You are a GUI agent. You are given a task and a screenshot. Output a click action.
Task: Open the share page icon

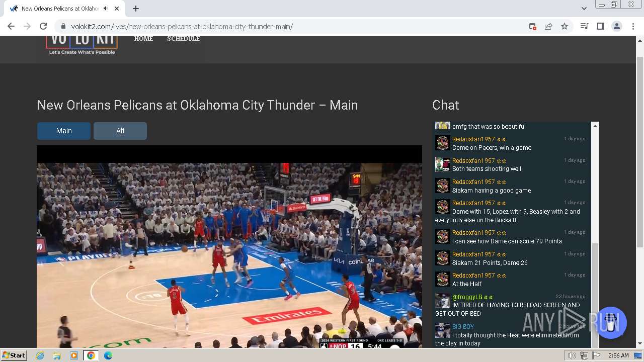[x=548, y=26]
